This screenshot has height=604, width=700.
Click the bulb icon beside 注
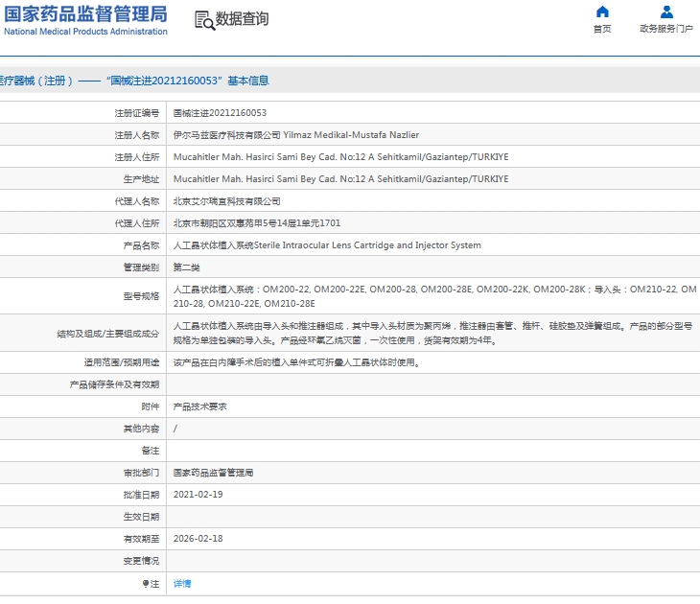click(x=146, y=584)
